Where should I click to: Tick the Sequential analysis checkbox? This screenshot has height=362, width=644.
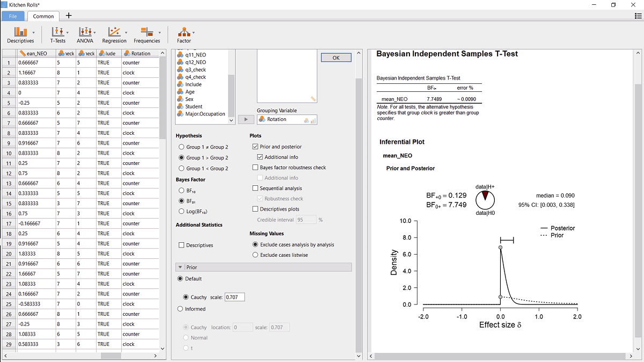(255, 189)
